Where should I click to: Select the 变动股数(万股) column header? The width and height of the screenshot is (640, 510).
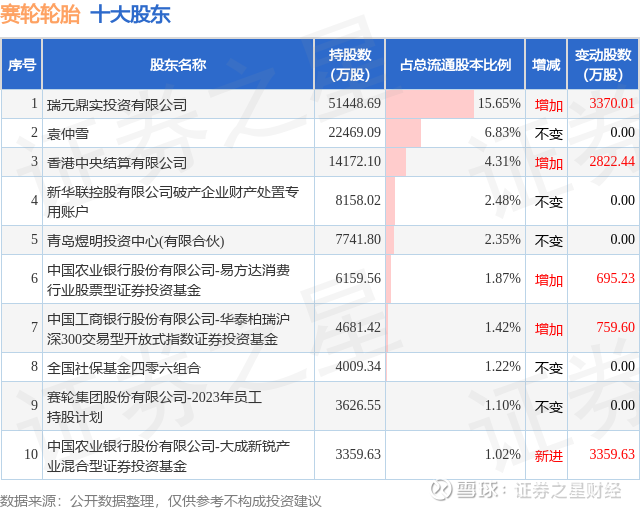coord(603,64)
